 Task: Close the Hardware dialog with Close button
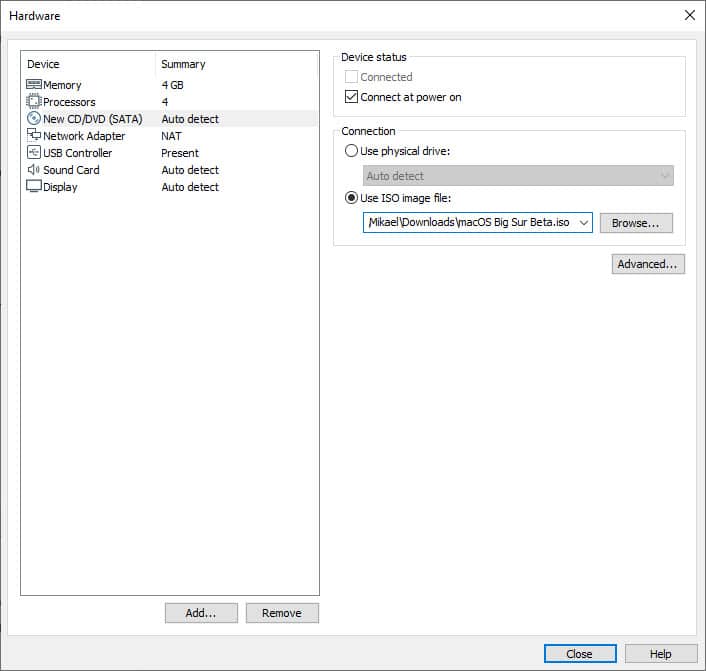(x=580, y=654)
